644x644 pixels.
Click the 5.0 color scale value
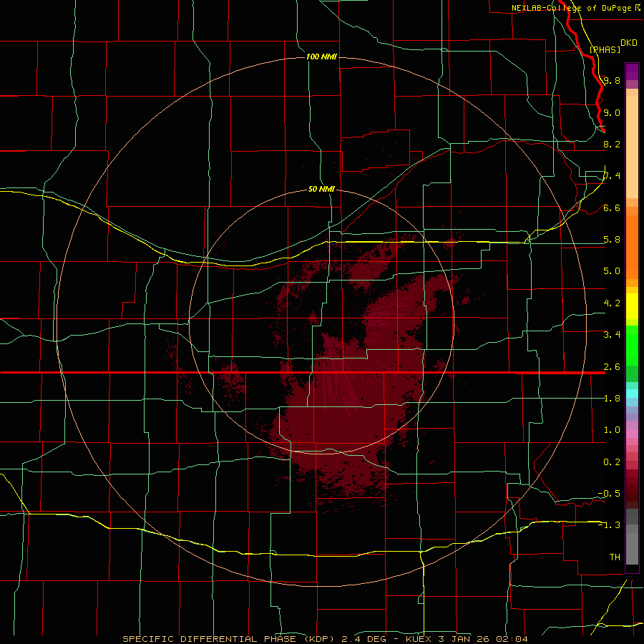pos(612,271)
